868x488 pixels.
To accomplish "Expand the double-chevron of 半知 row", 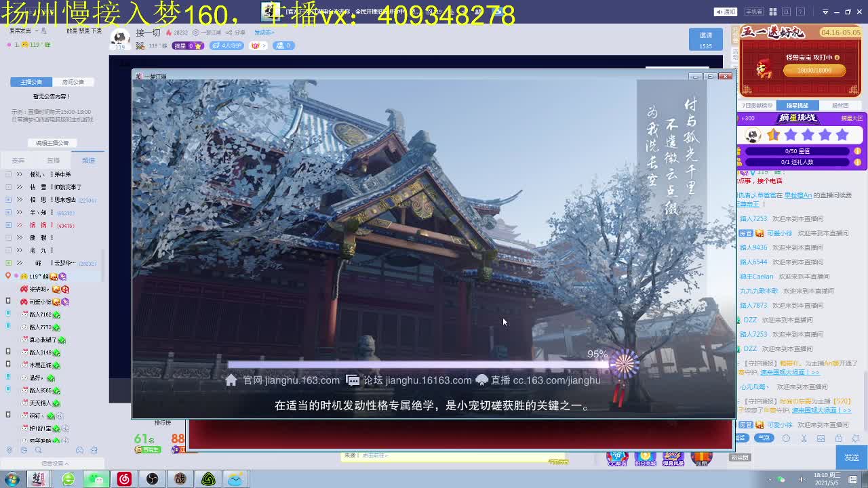I will (20, 212).
